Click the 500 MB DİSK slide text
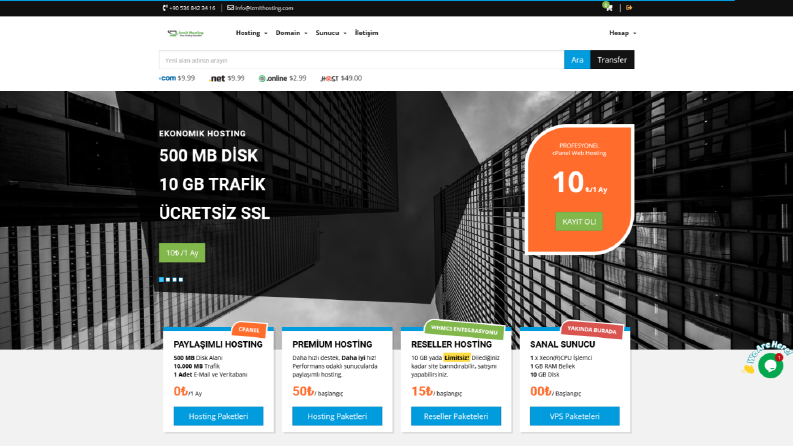The height and width of the screenshot is (446, 793). click(x=208, y=155)
